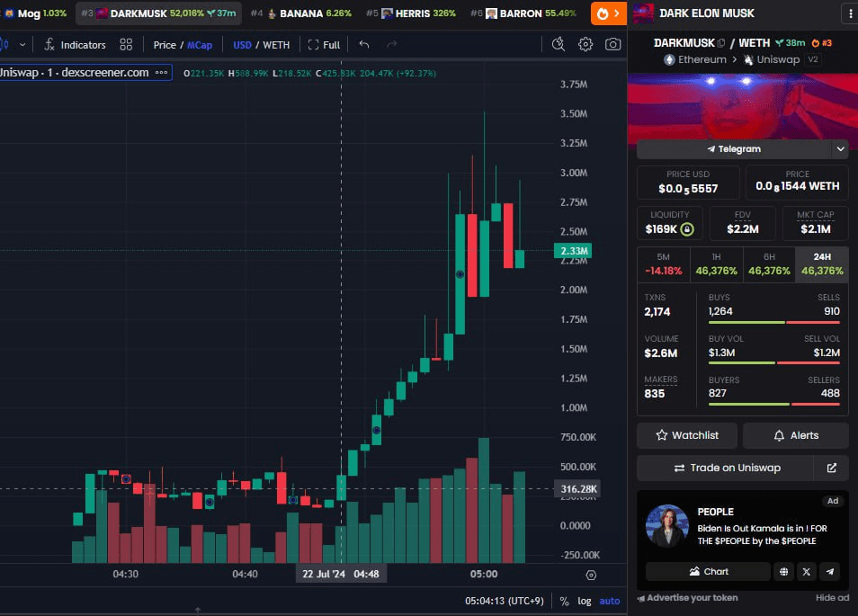Open the PEOPLE ad Chart button
This screenshot has height=616, width=858.
point(709,572)
